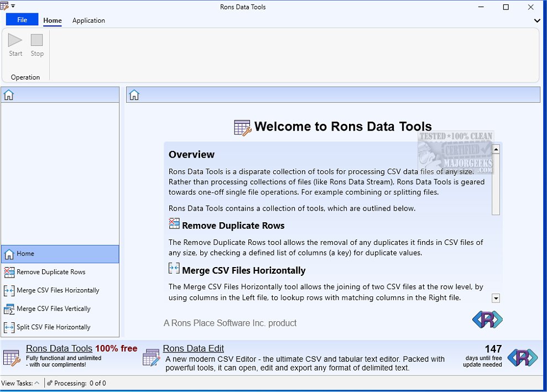The width and height of the screenshot is (547, 392).
Task: Switch to the Application ribbon tab
Action: [88, 20]
